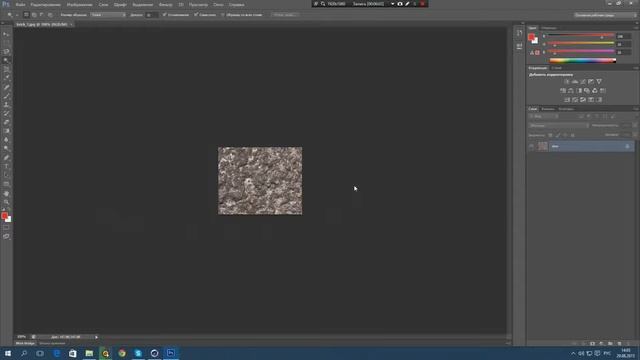640x360 pixels.
Task: Open the layer filter type dropdown
Action: coord(544,116)
